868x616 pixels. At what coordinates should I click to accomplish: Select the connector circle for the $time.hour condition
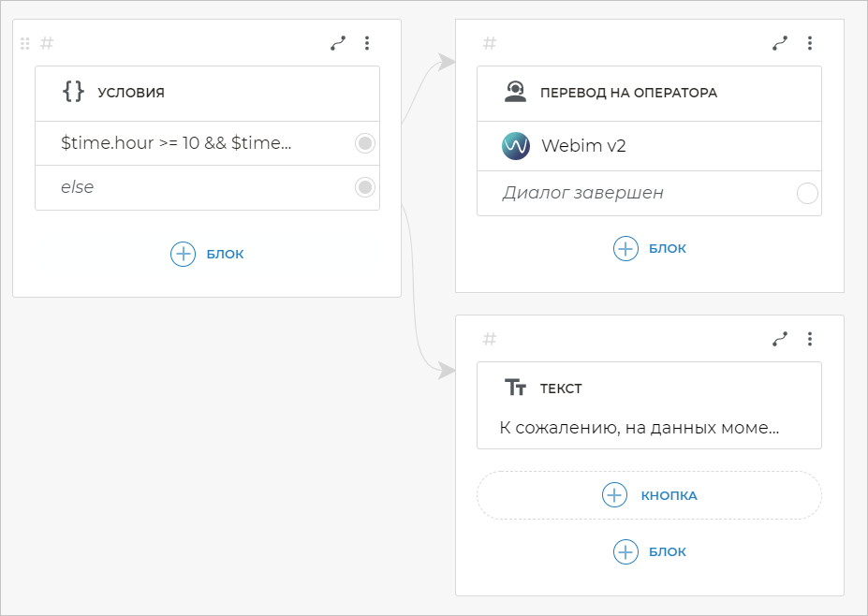(365, 143)
